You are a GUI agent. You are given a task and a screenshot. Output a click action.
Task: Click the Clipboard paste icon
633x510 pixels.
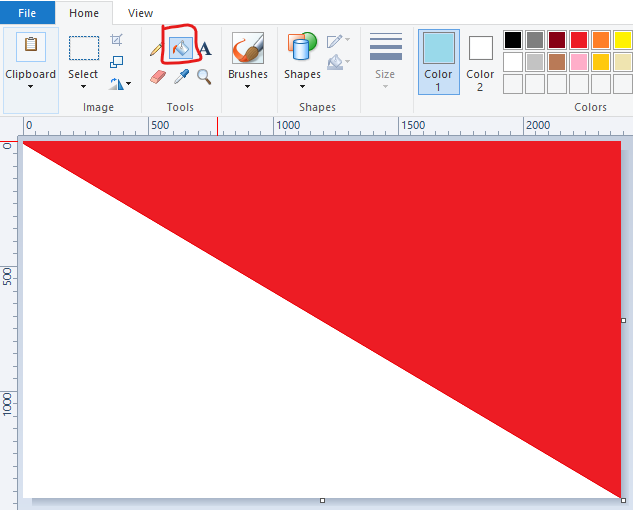31,46
